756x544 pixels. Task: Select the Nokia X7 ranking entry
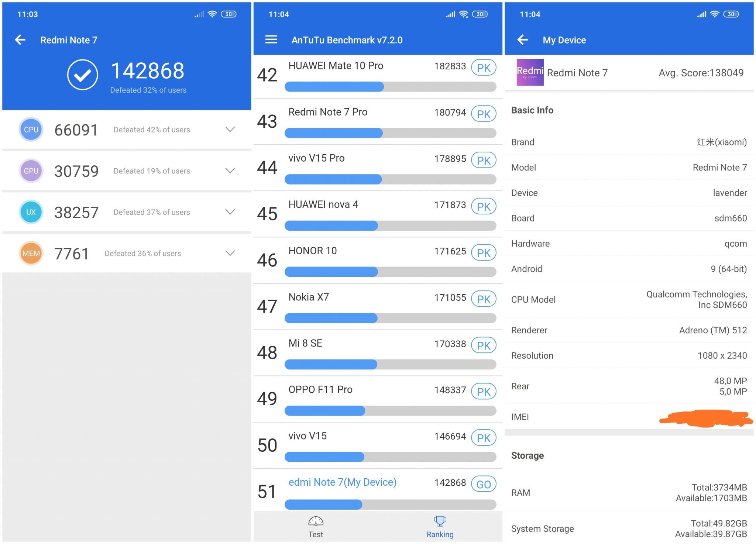pos(378,307)
